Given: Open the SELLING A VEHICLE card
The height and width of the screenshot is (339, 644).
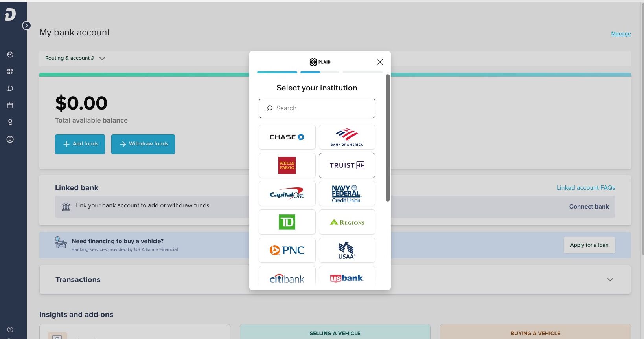Looking at the screenshot, I should [x=335, y=332].
